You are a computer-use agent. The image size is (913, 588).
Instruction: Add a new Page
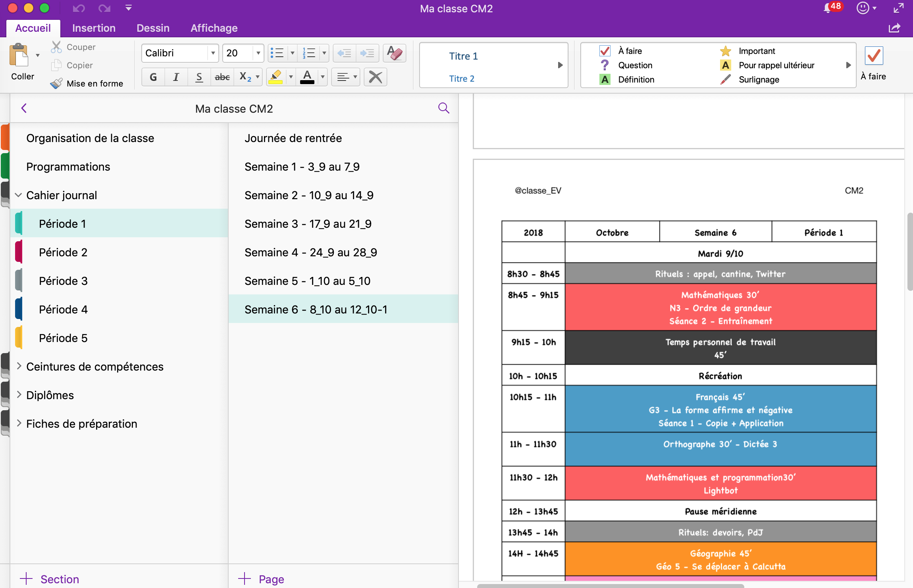click(x=261, y=579)
